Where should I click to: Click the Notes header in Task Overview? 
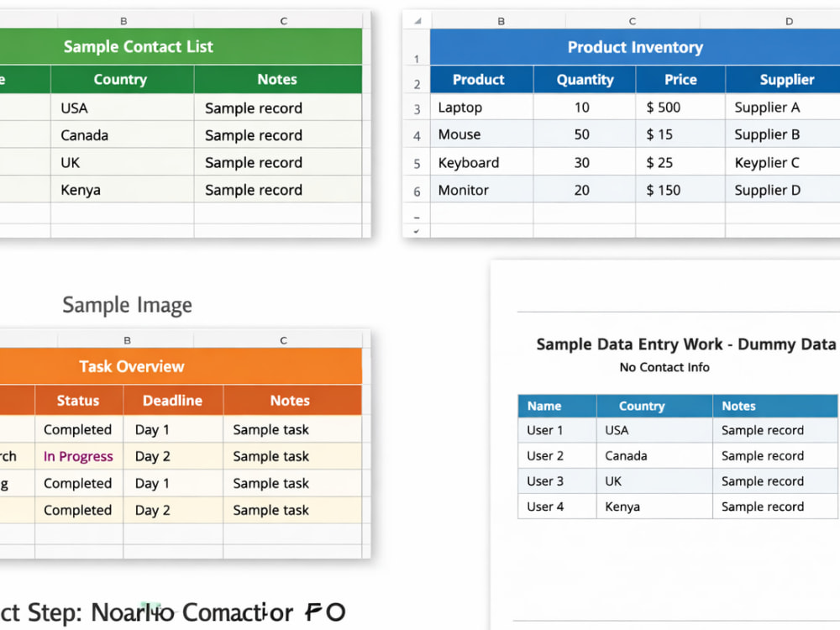click(292, 400)
